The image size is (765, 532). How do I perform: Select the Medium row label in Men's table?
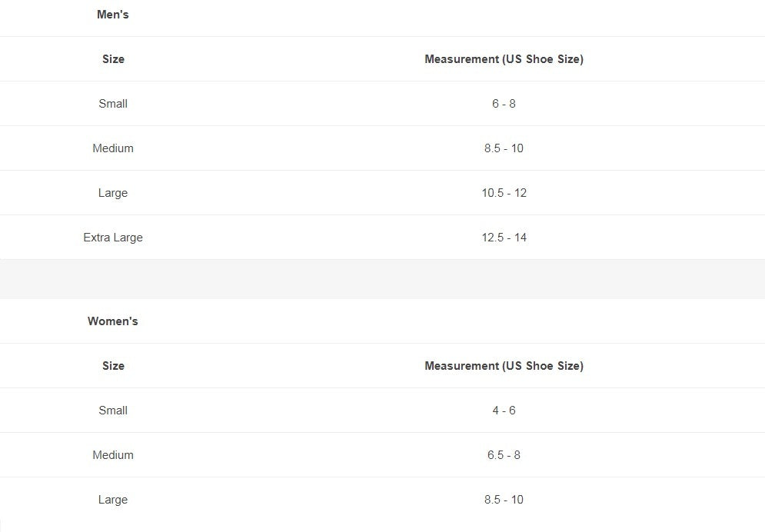pos(113,148)
